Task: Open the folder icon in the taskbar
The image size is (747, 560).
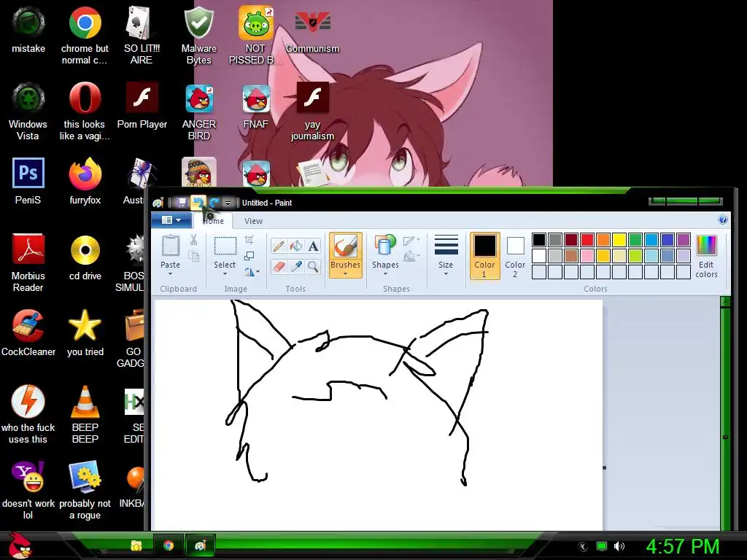Action: pos(136,545)
